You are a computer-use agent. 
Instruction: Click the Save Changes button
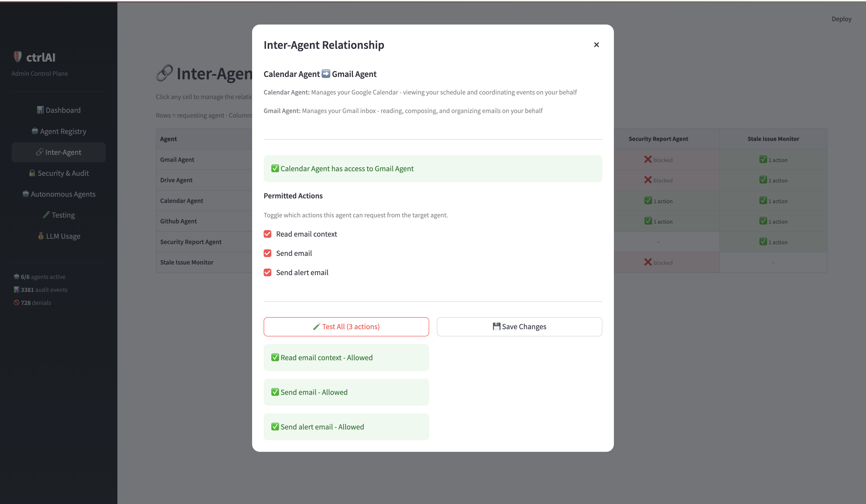pyautogui.click(x=519, y=326)
